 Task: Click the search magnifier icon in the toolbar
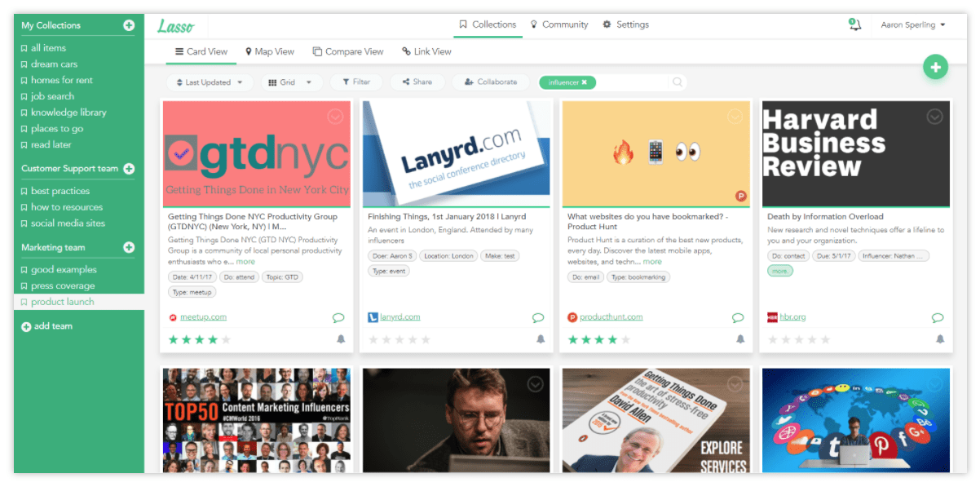(678, 82)
